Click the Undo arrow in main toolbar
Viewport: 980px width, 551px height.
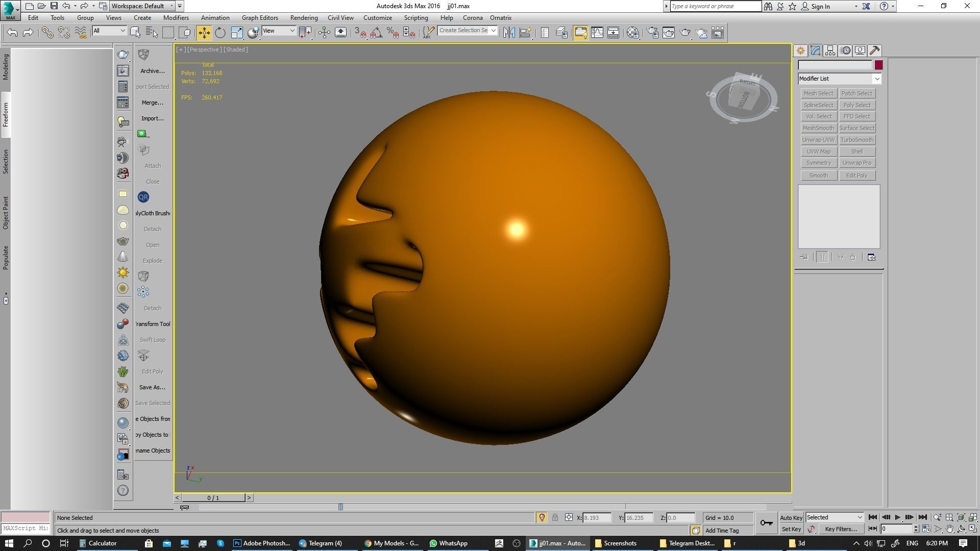[x=12, y=33]
